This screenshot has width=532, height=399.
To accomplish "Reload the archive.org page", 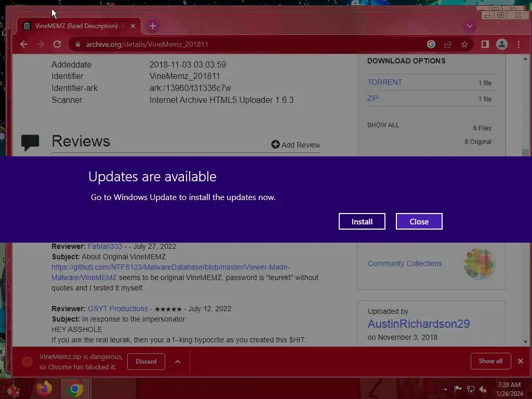I will pyautogui.click(x=57, y=45).
